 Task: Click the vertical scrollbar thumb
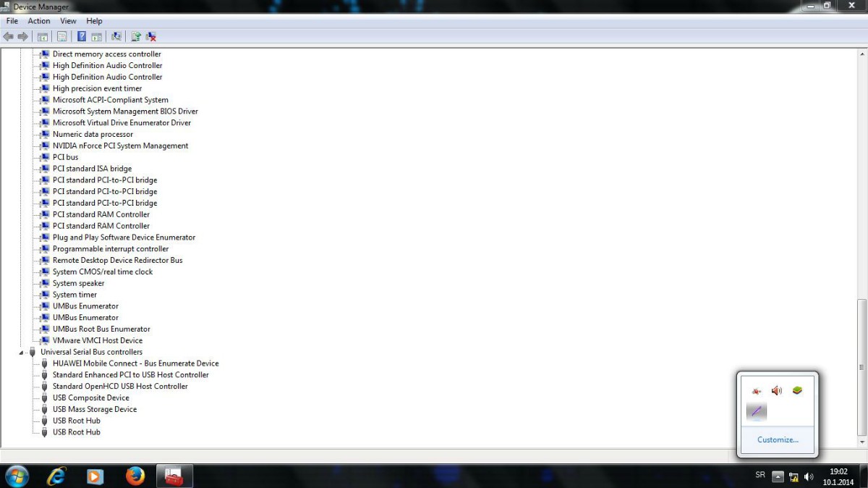click(861, 367)
